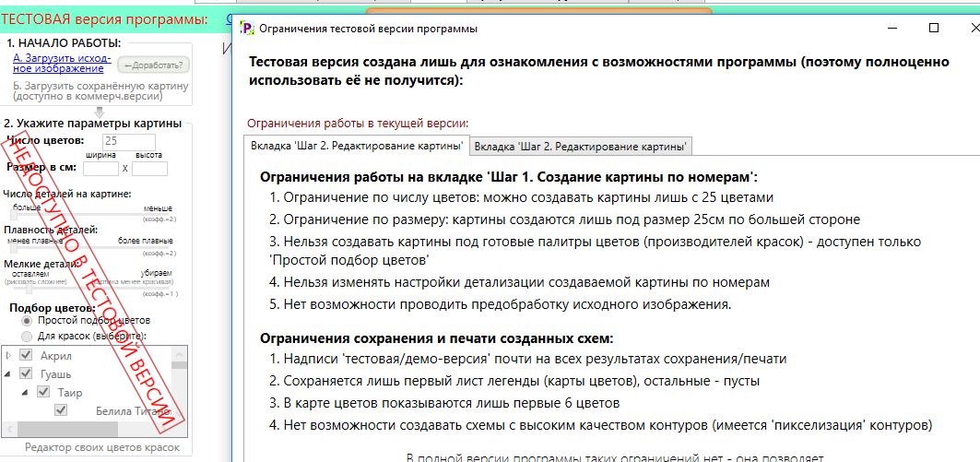Click the '←Доработать?' button

(153, 65)
